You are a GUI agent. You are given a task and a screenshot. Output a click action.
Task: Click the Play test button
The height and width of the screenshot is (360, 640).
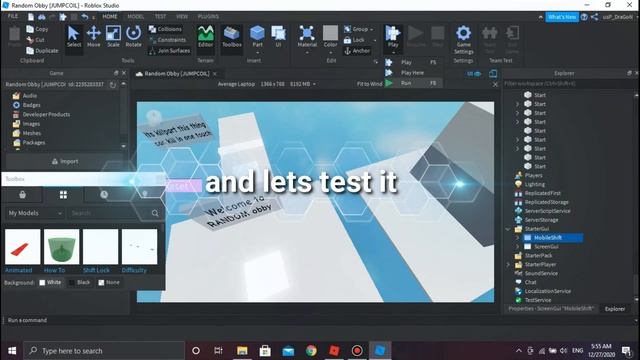(393, 37)
